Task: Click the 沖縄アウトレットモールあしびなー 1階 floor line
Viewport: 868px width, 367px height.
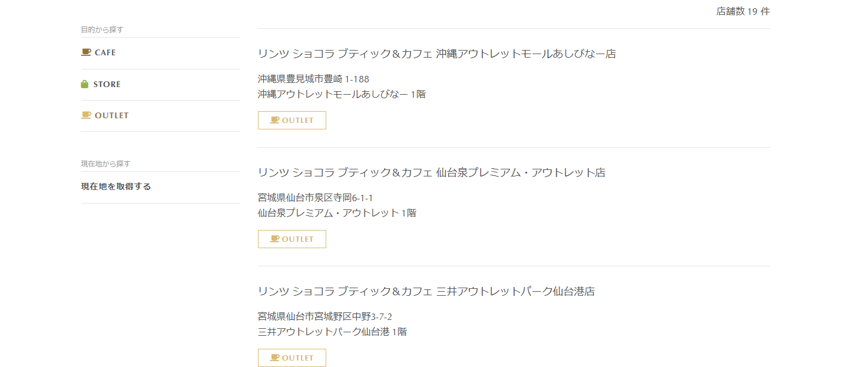Action: click(342, 94)
